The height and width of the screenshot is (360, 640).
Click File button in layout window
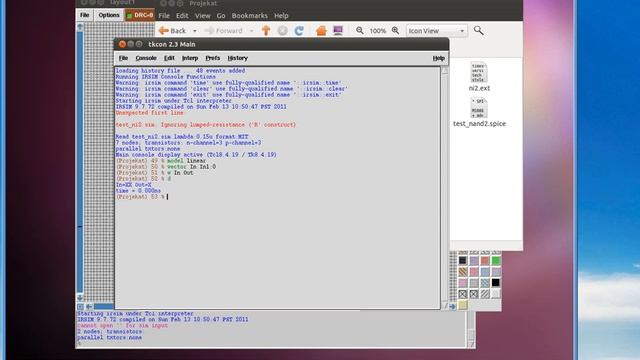(84, 15)
